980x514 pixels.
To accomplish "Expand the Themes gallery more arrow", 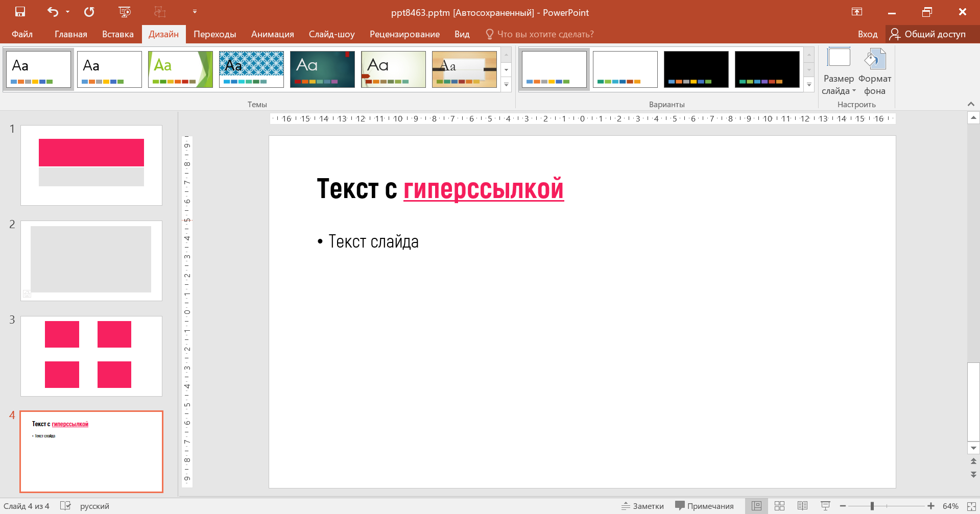I will tap(506, 85).
